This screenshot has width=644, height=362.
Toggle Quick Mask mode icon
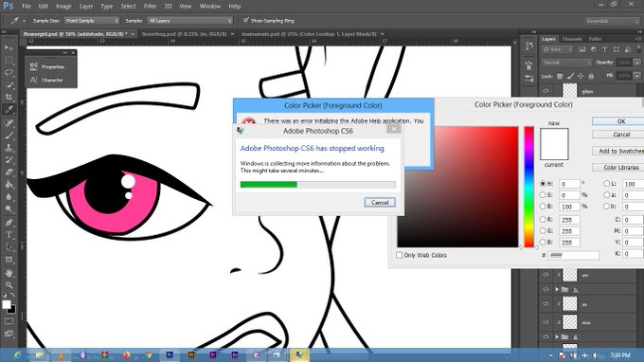coord(9,321)
